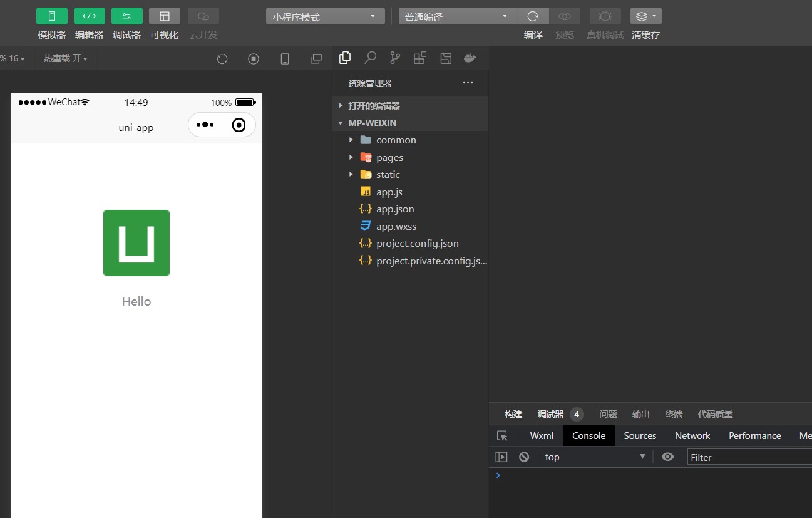The height and width of the screenshot is (518, 812).
Task: Click the clear console icon
Action: pos(524,457)
